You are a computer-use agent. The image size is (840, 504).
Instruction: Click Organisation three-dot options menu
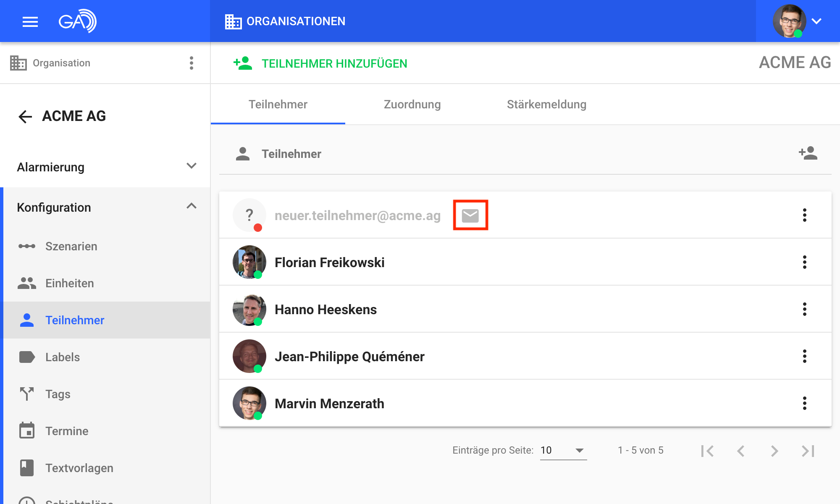point(191,63)
